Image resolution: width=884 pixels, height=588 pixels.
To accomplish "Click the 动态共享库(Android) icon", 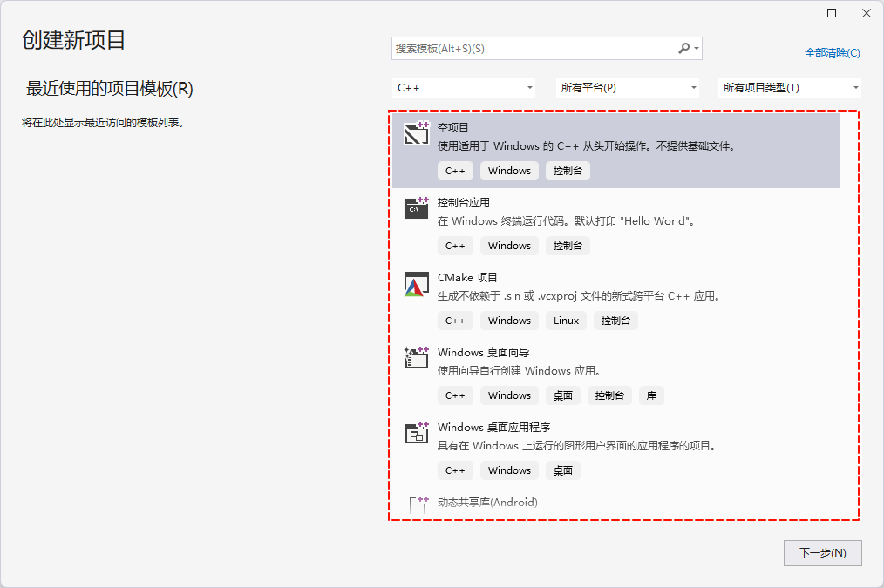I will [x=418, y=504].
